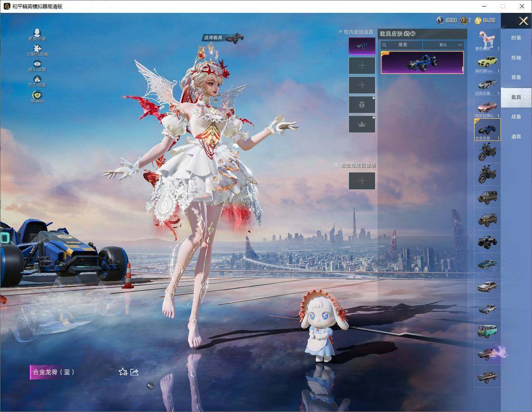This screenshot has height=412, width=532.
Task: Open 展示设置 display settings eye icon
Action: click(37, 64)
